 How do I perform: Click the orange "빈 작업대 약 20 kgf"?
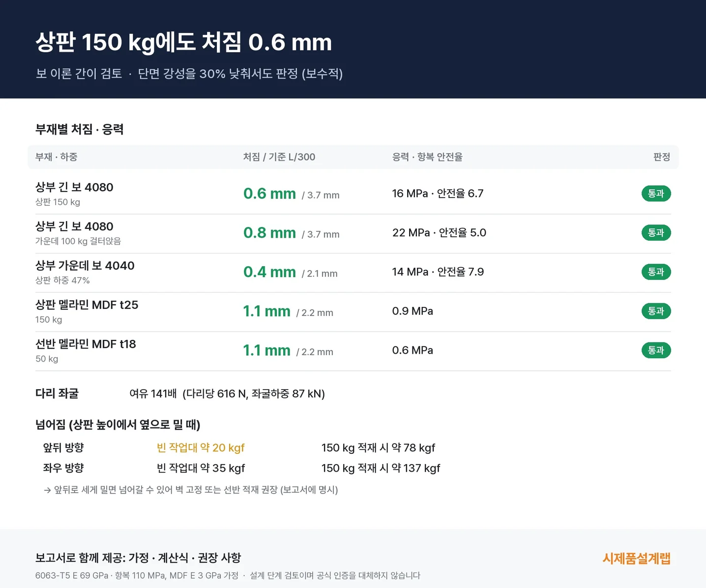[201, 448]
